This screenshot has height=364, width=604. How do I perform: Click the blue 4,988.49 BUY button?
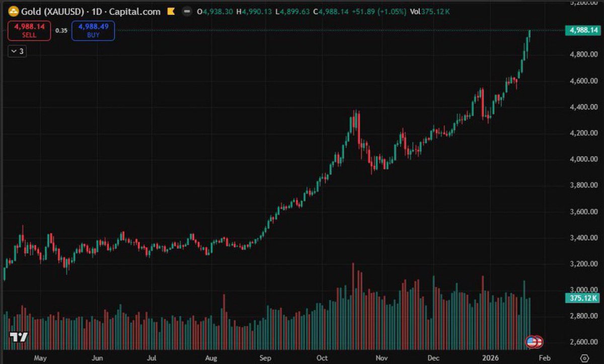pyautogui.click(x=93, y=31)
